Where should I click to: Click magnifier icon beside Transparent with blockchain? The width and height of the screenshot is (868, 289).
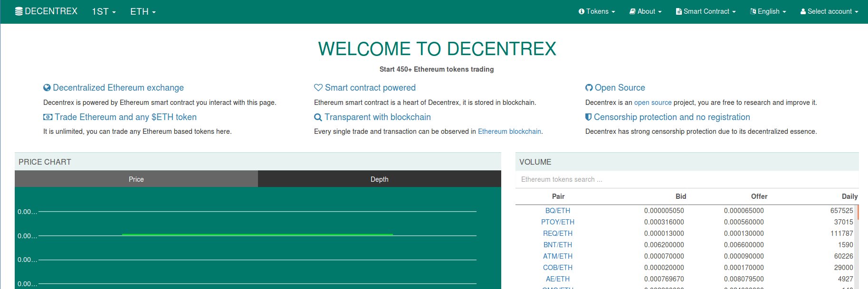pos(318,117)
